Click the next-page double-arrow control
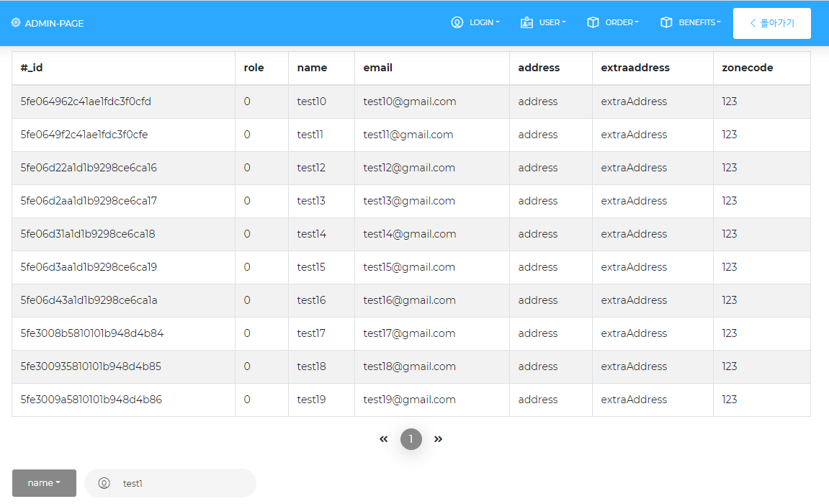This screenshot has height=504, width=829. [x=439, y=438]
